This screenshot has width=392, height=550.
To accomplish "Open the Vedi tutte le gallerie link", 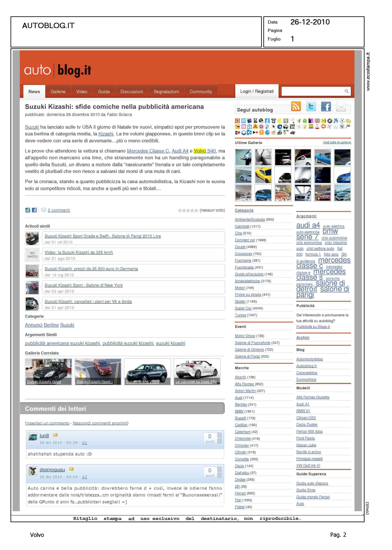I will [337, 142].
